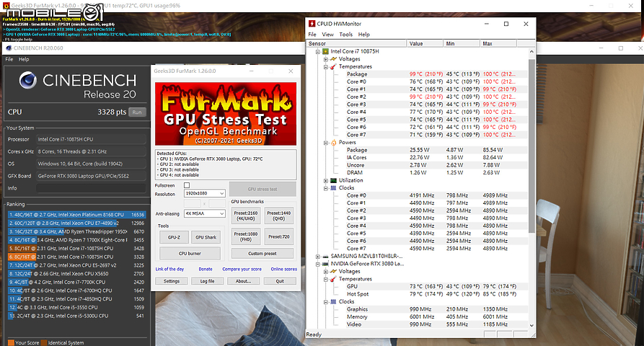Click the GPU-Z tool button
The width and height of the screenshot is (644, 346).
(174, 237)
